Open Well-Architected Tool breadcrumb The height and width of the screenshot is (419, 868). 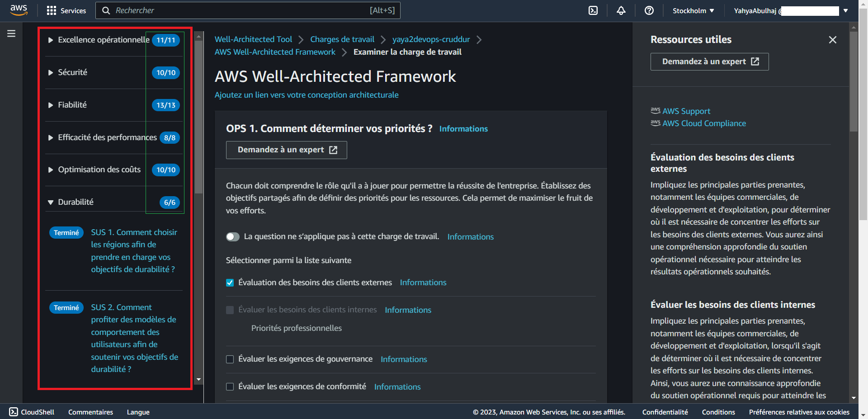pyautogui.click(x=253, y=39)
